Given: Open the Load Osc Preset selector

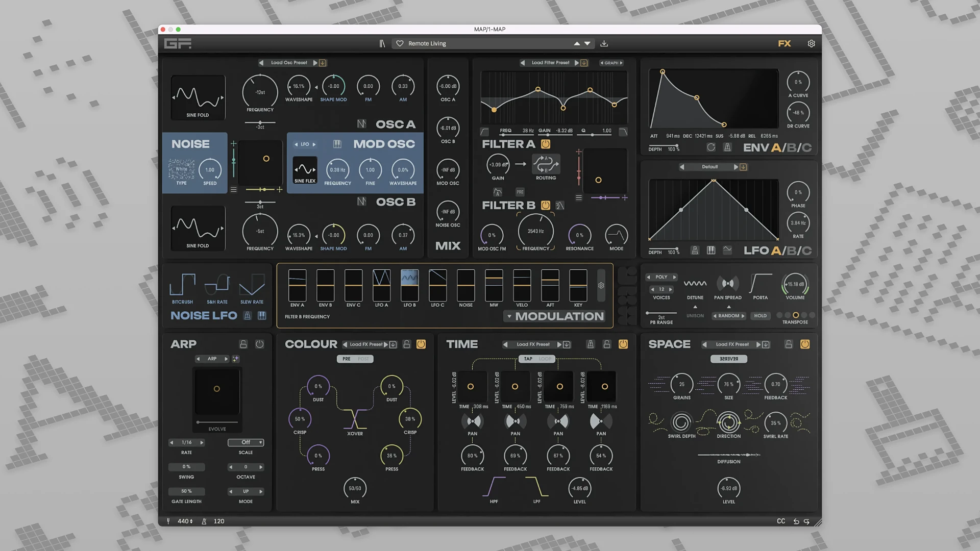Looking at the screenshot, I should point(289,63).
